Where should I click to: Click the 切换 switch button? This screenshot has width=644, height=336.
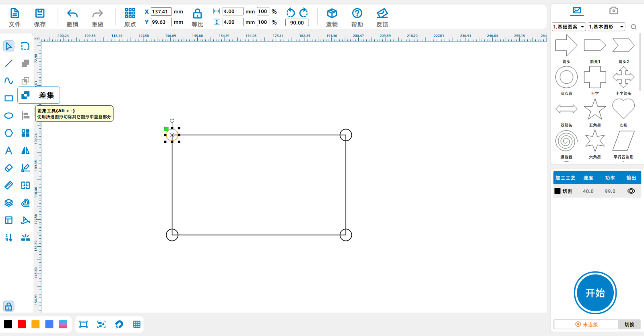629,324
